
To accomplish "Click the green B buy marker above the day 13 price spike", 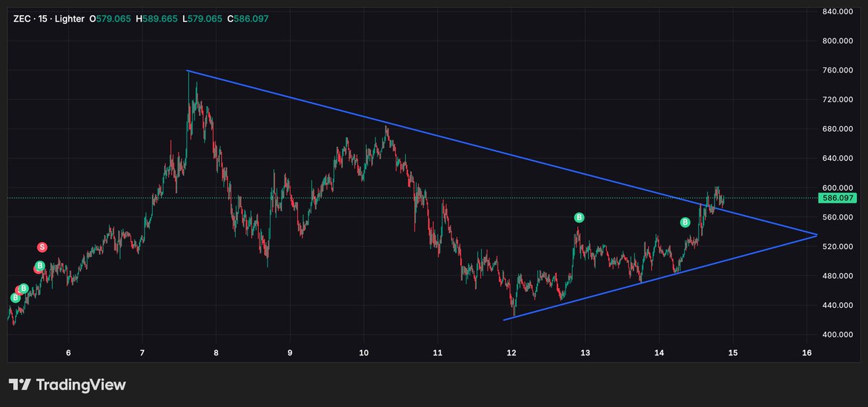I will click(x=579, y=217).
